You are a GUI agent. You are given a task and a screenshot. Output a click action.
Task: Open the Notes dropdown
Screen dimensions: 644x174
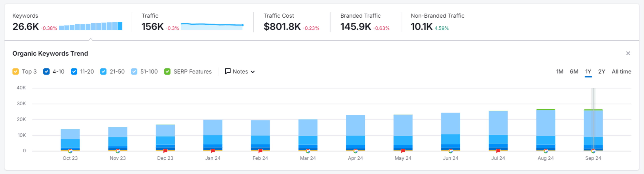click(240, 72)
